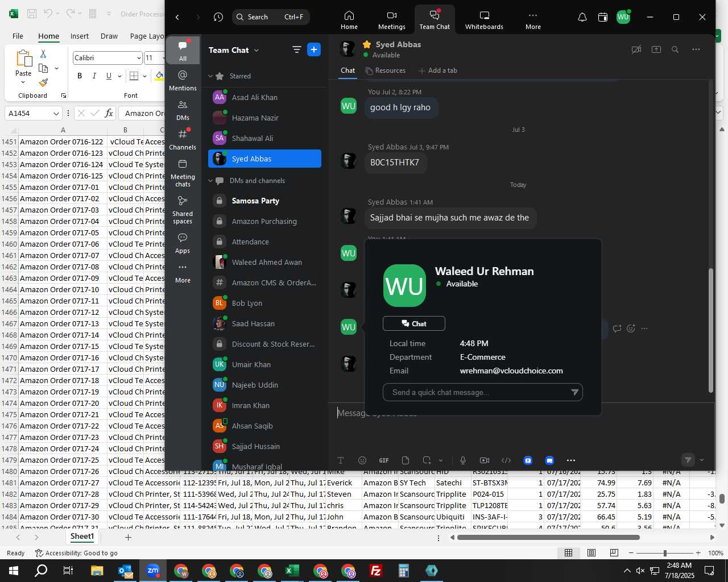Image resolution: width=728 pixels, height=582 pixels.
Task: Open chat with Sajjad Hussain
Action: click(265, 446)
